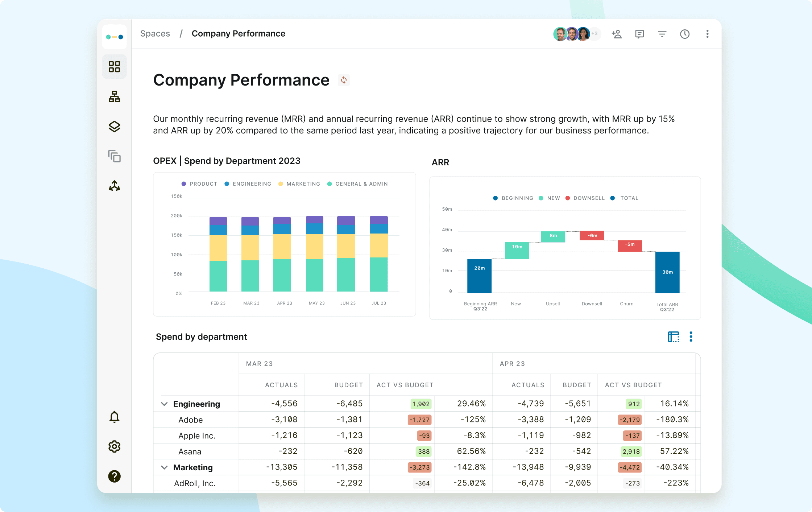The height and width of the screenshot is (512, 812).
Task: Open the filter lines icon
Action: 662,34
